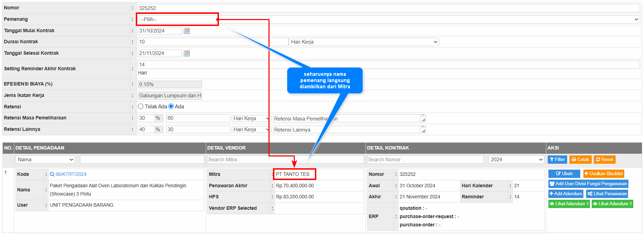Click the Cetak print button
Image resolution: width=644 pixels, height=234 pixels.
pos(580,160)
